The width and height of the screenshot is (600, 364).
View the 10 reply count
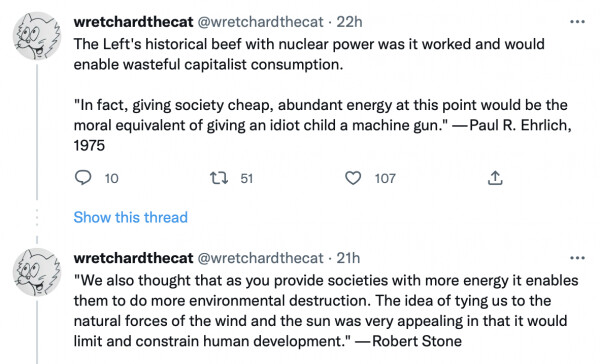(111, 178)
